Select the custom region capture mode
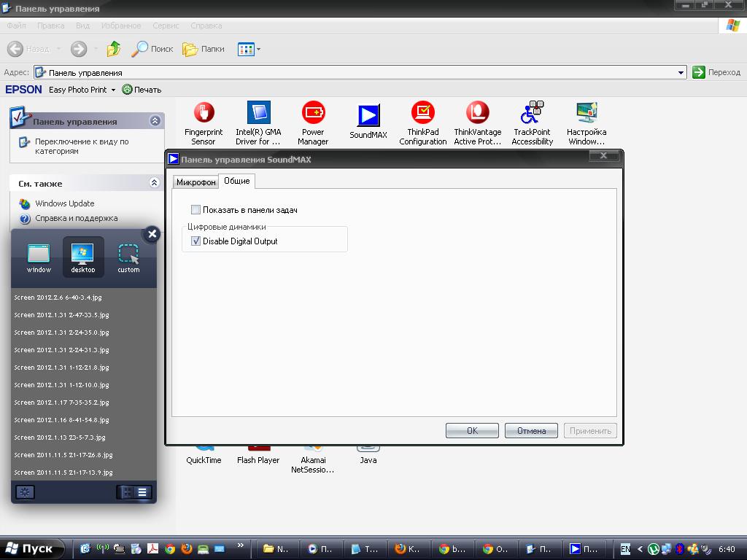Image resolution: width=747 pixels, height=560 pixels. (128, 257)
